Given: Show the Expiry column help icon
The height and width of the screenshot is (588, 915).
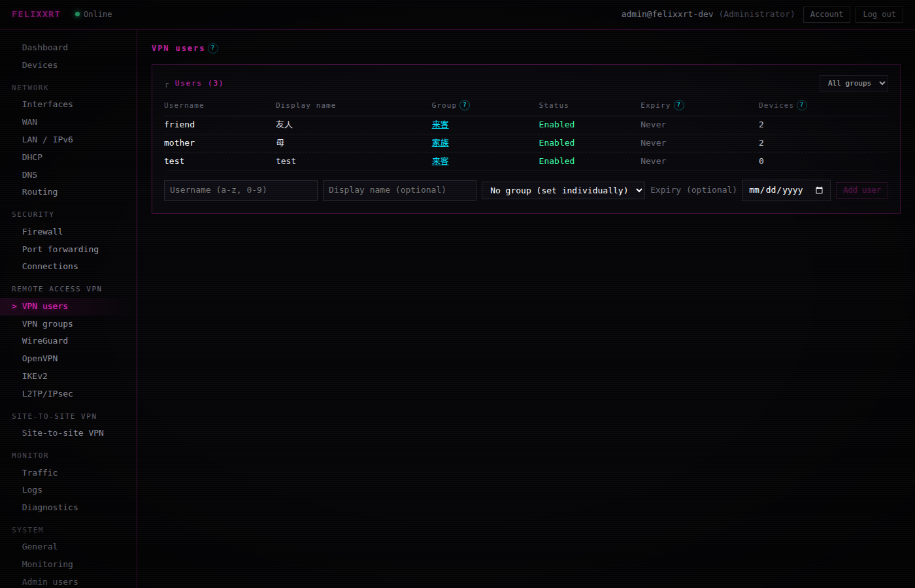Looking at the screenshot, I should click(679, 105).
